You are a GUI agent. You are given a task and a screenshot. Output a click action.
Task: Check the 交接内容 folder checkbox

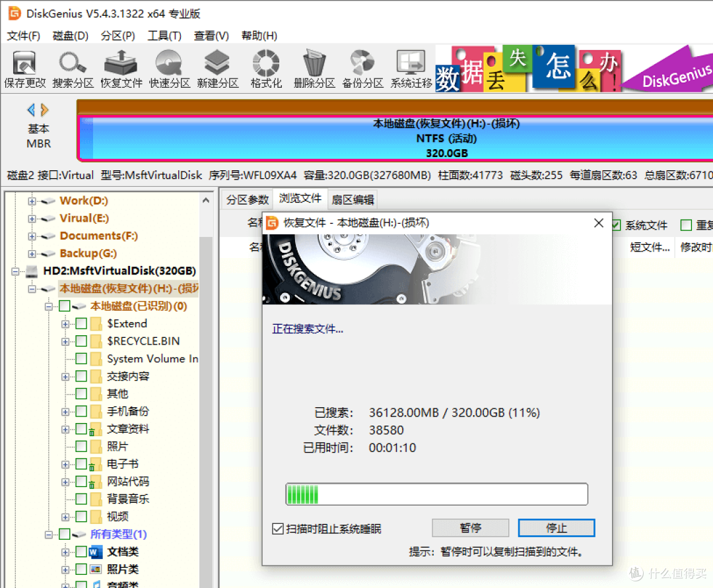point(81,376)
